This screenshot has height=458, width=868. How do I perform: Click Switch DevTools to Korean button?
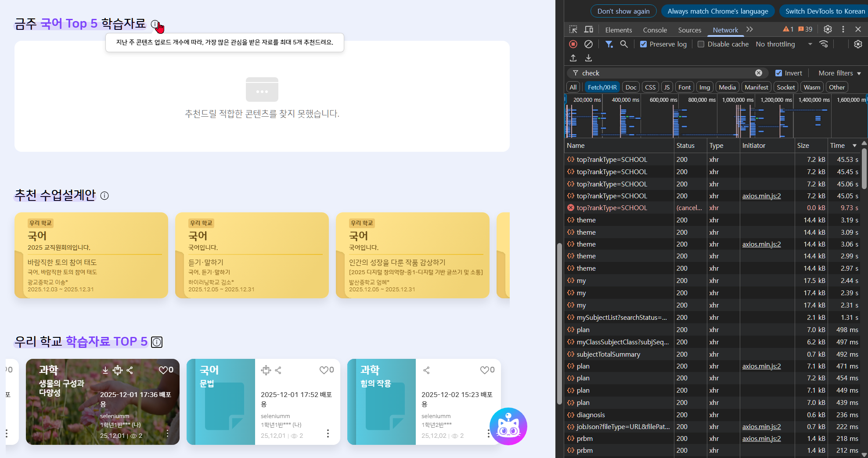click(825, 11)
